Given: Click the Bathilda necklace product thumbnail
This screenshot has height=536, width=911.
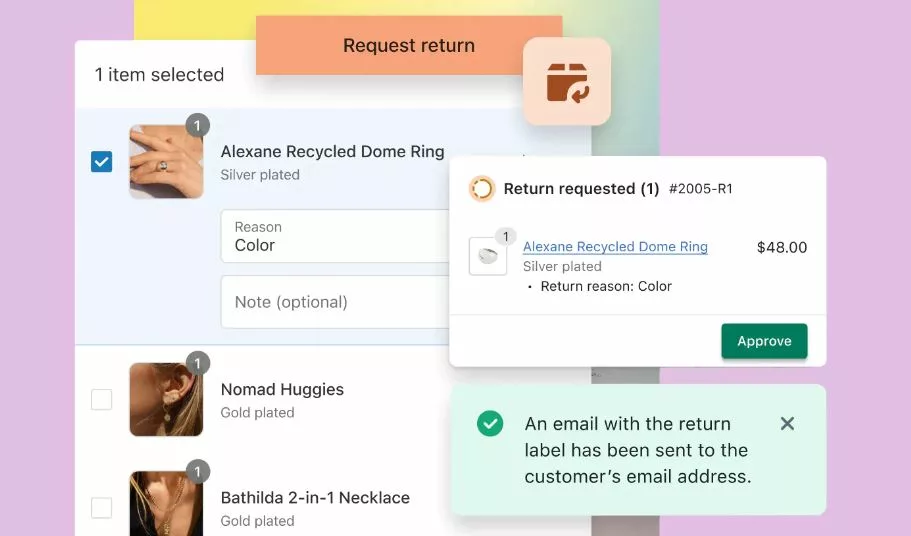Looking at the screenshot, I should tap(166, 503).
